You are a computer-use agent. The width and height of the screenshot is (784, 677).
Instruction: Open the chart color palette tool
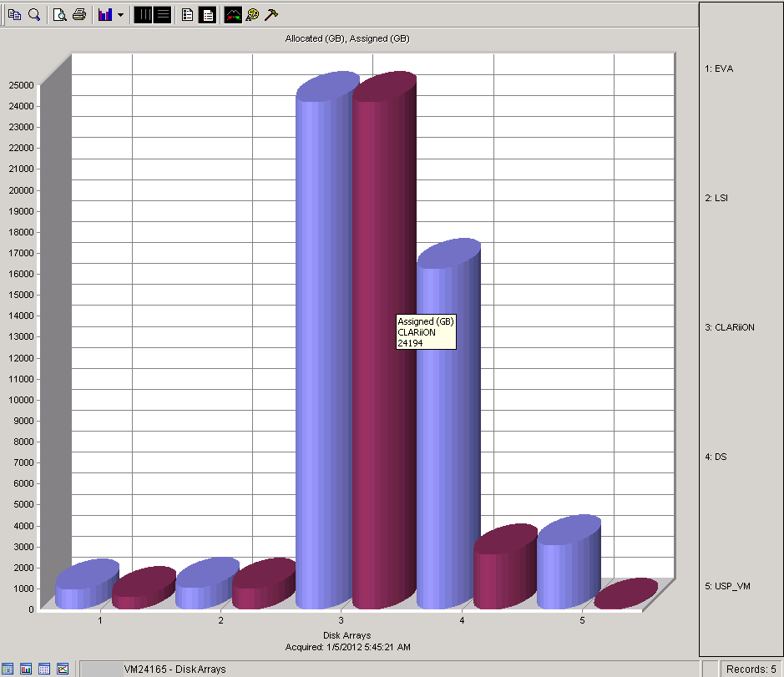(252, 14)
